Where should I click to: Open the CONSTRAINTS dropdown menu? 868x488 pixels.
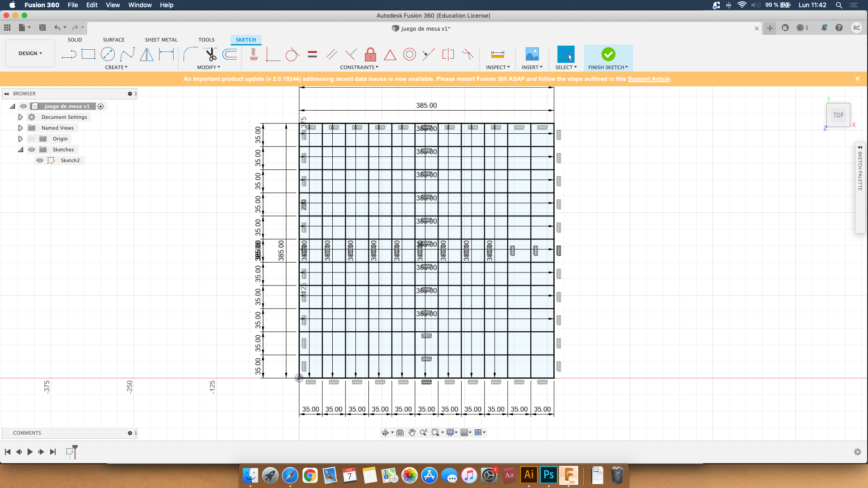(359, 67)
